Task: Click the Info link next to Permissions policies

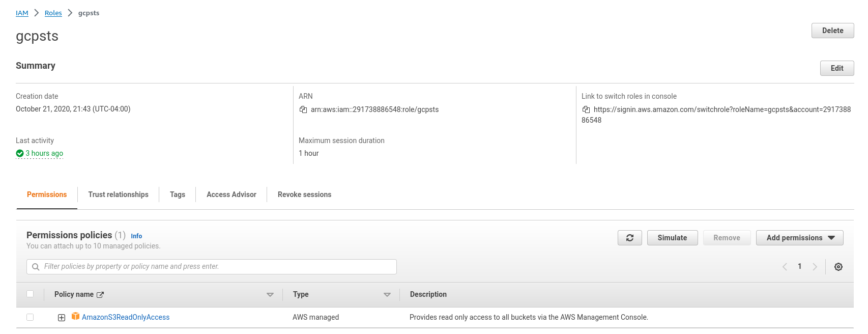Action: coord(136,236)
